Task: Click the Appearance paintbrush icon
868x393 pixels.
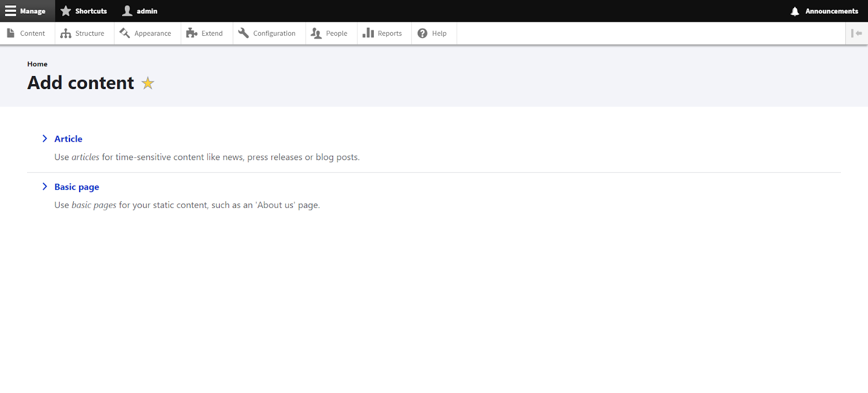Action: (125, 33)
